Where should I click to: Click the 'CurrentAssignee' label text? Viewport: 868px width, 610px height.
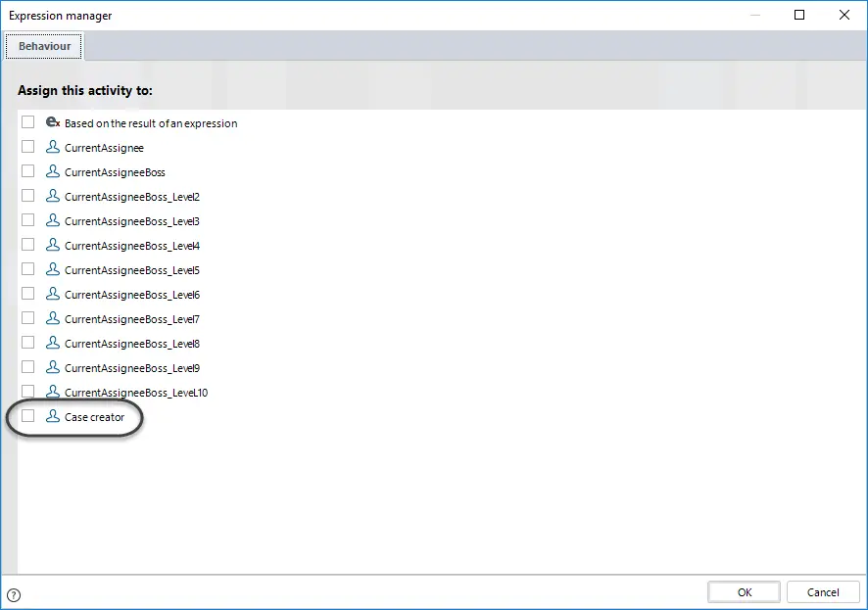click(104, 148)
